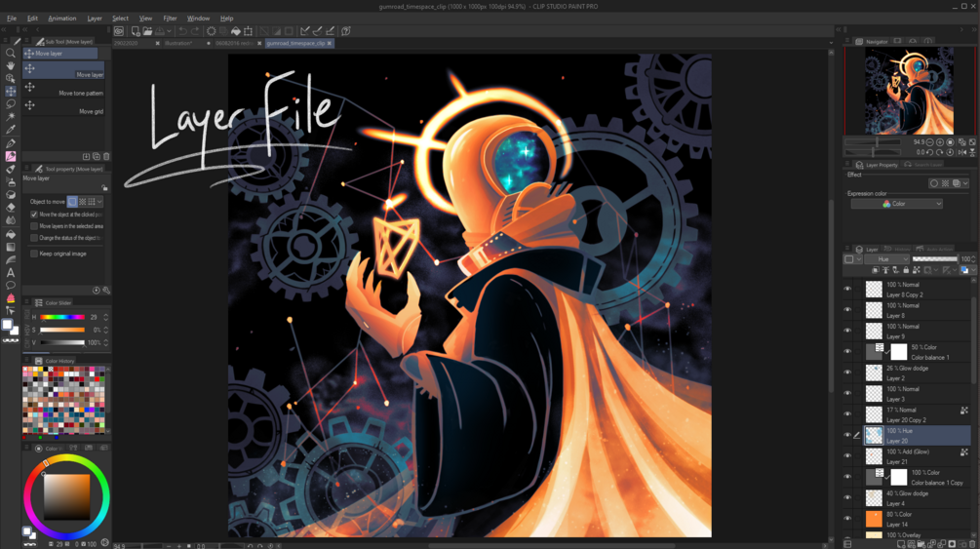Switch to the 29022020 document tab

pos(126,43)
